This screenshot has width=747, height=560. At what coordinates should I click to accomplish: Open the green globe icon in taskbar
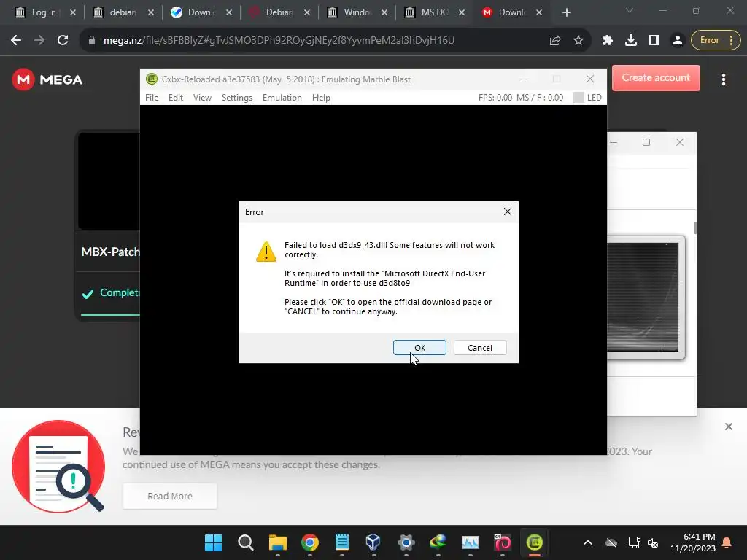coord(438,542)
